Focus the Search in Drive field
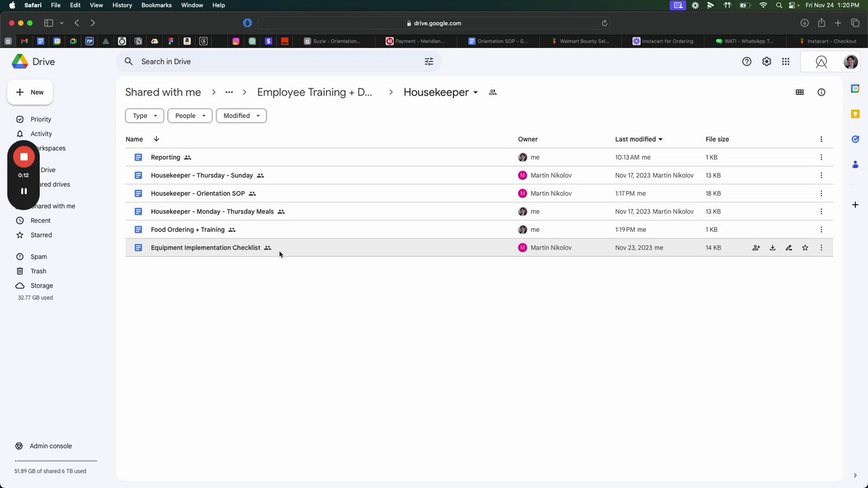 coord(278,62)
